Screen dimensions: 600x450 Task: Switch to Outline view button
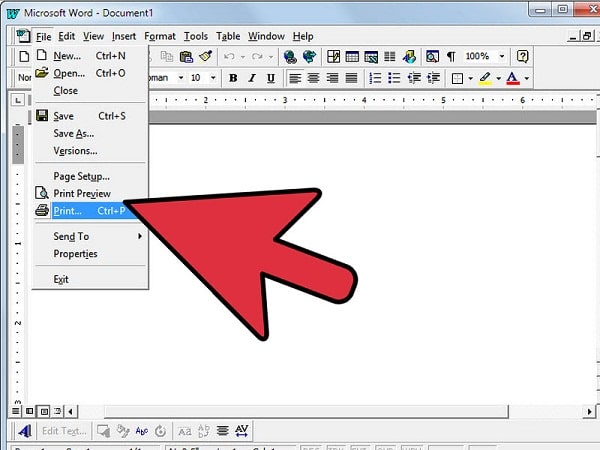57,411
